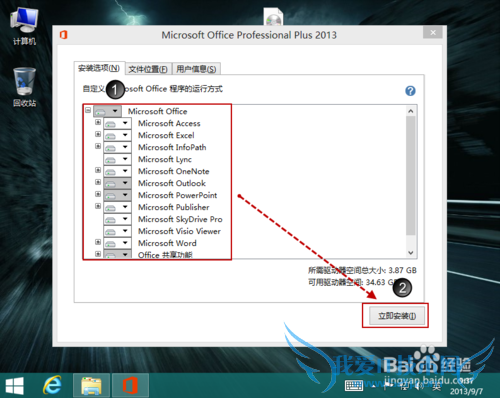Viewport: 500px width, 398px height.
Task: Close the Office setup dialog
Action: (433, 32)
